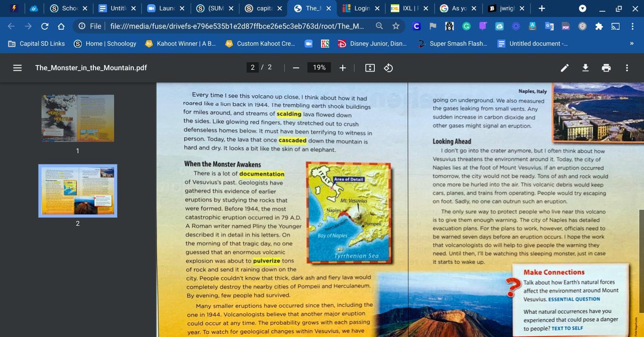Viewport: 644px width, 337px height.
Task: Select page 2 thumbnail
Action: click(78, 191)
